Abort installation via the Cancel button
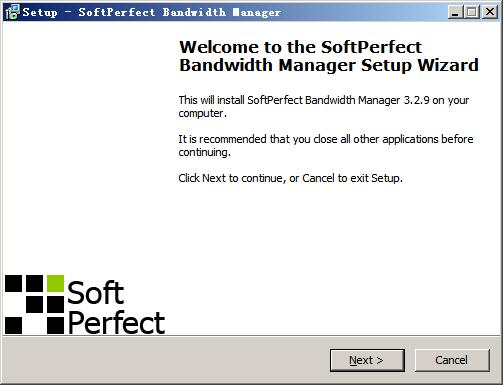 pos(452,360)
